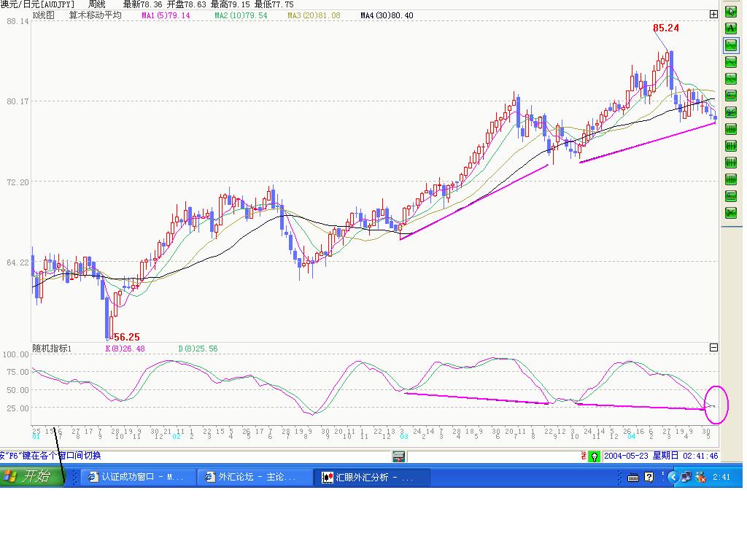The image size is (747, 560).
Task: Click the status bar date '2004-05-23 星期日'
Action: pyautogui.click(x=641, y=456)
